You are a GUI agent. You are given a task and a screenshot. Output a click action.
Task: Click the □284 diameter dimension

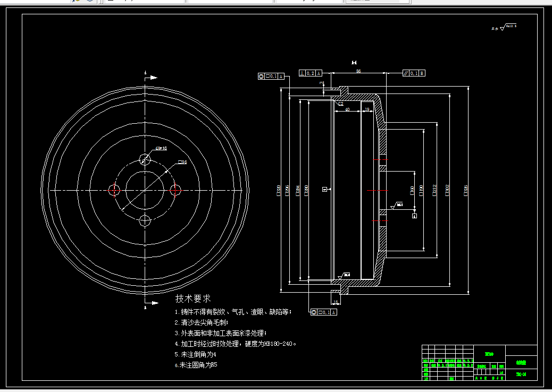(298, 191)
